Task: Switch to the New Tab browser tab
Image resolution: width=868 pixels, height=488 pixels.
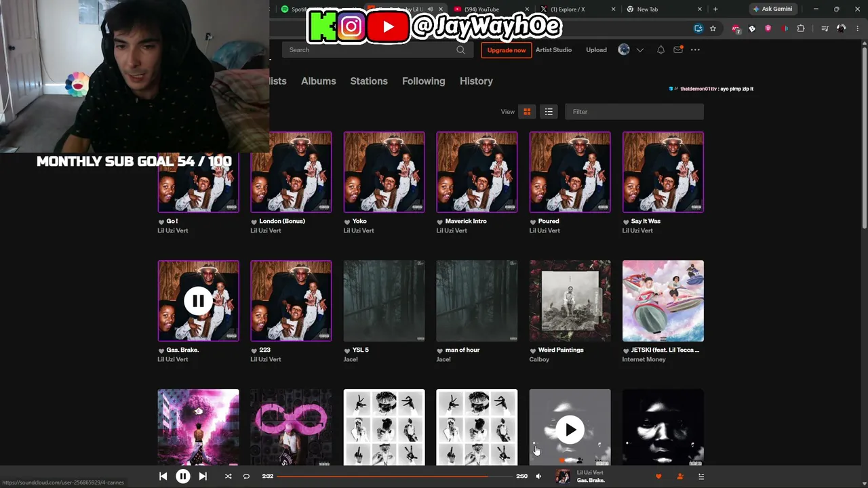Action: point(664,9)
